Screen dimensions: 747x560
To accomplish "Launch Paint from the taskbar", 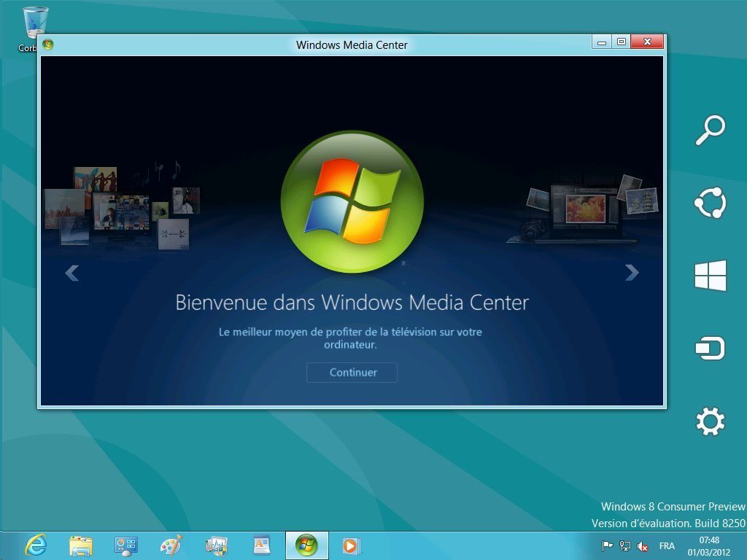I will tap(171, 545).
